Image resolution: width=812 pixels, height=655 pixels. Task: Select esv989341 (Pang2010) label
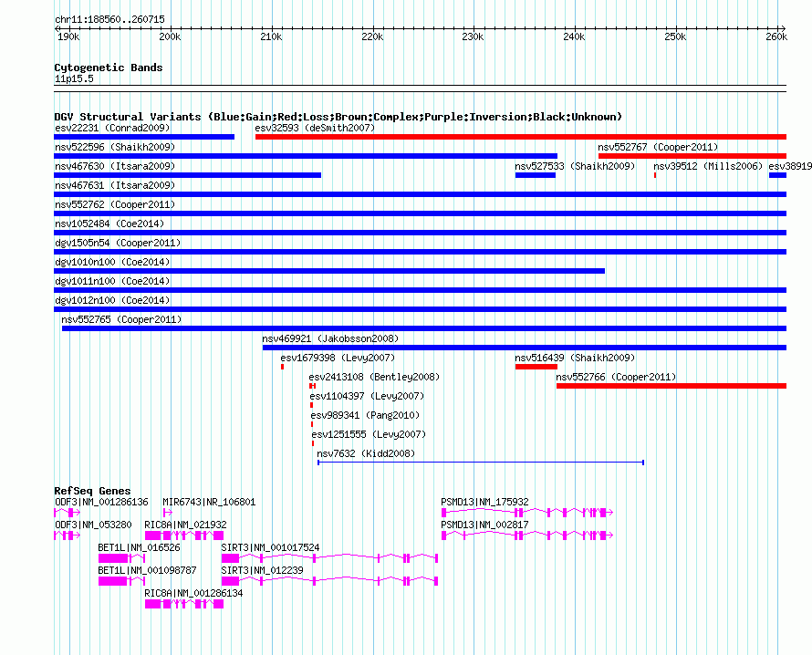tap(365, 415)
